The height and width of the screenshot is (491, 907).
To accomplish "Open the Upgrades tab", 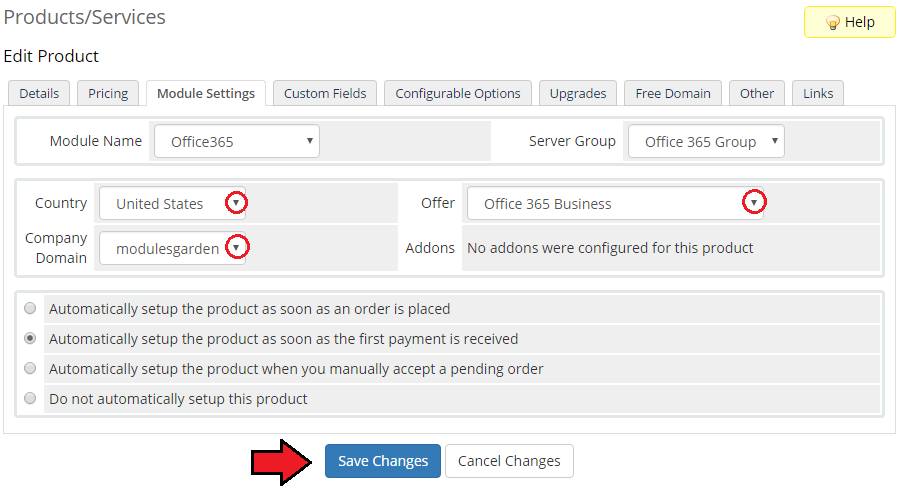I will 578,93.
